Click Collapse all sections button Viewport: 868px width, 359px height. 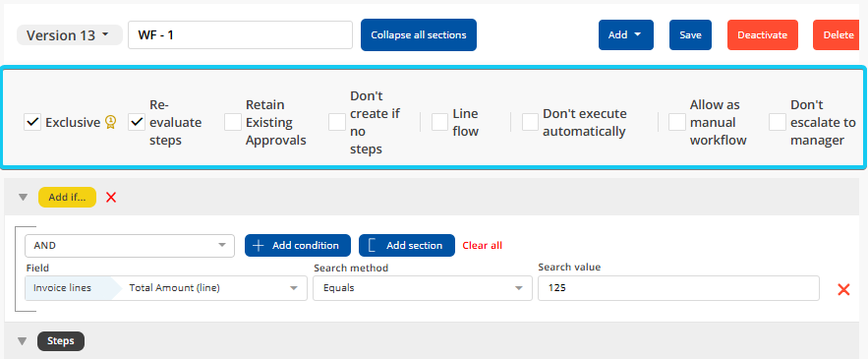(x=419, y=34)
